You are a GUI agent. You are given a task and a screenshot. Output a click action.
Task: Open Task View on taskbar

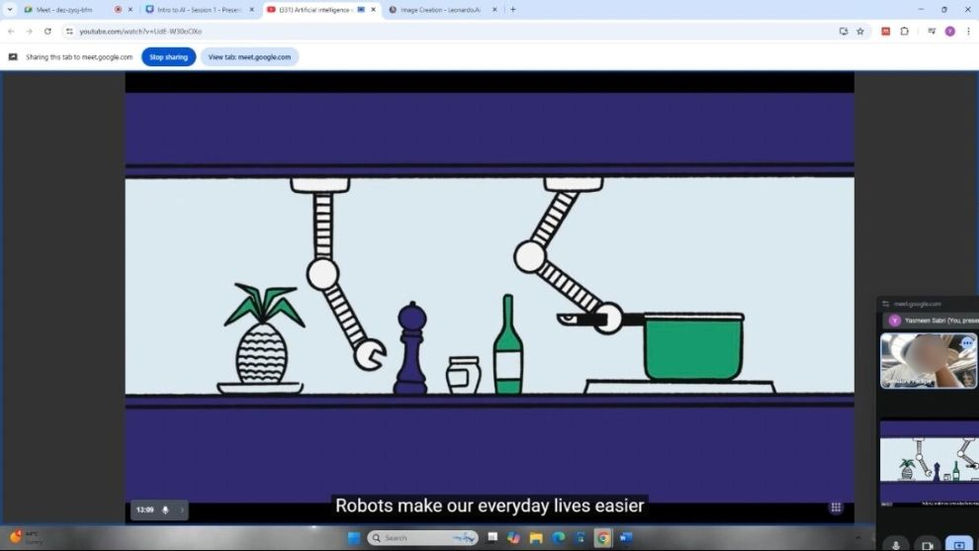pyautogui.click(x=493, y=537)
